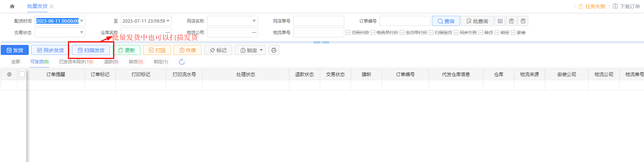Click the printer icon button
The width and height of the screenshot is (644, 162).
274,50
